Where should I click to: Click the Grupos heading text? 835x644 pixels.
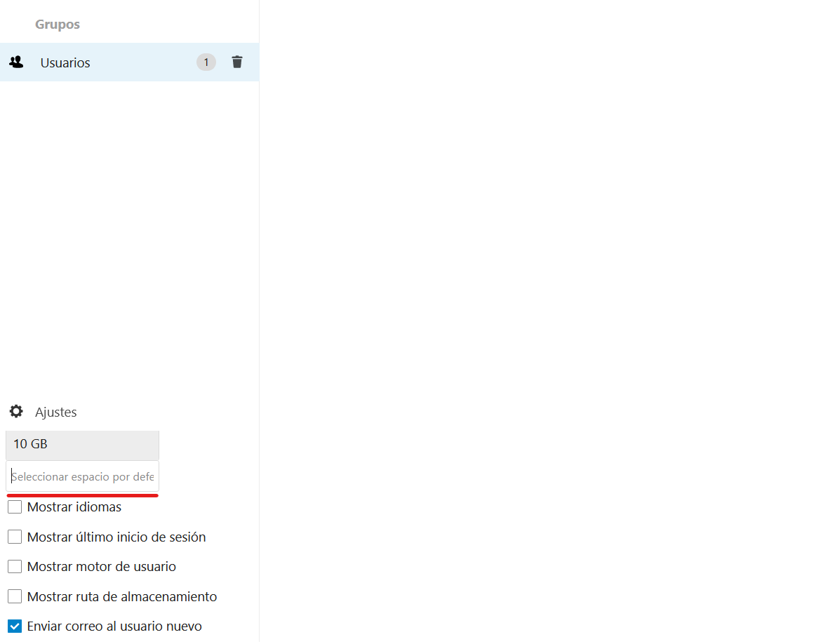[58, 25]
